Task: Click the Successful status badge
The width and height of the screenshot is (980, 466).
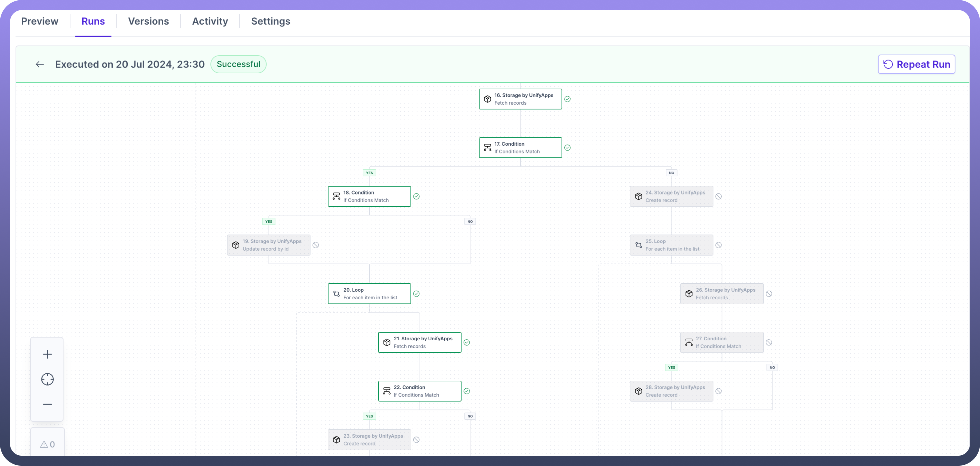Action: tap(238, 64)
